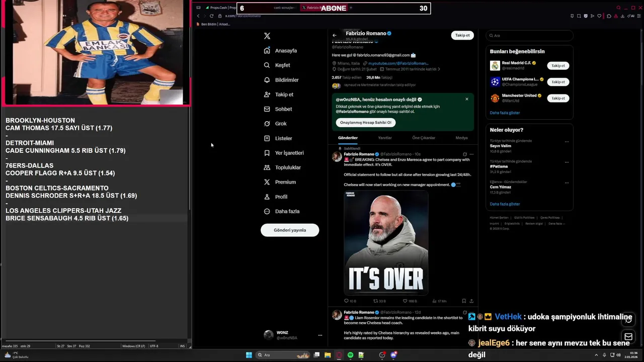Bookmark the Chelsea Maresca post
The height and width of the screenshot is (362, 644).
(x=464, y=301)
